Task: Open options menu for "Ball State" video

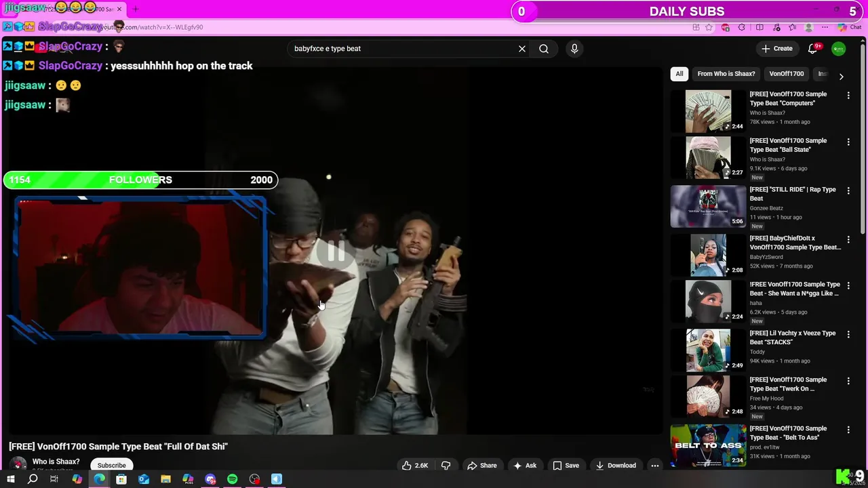Action: (848, 142)
